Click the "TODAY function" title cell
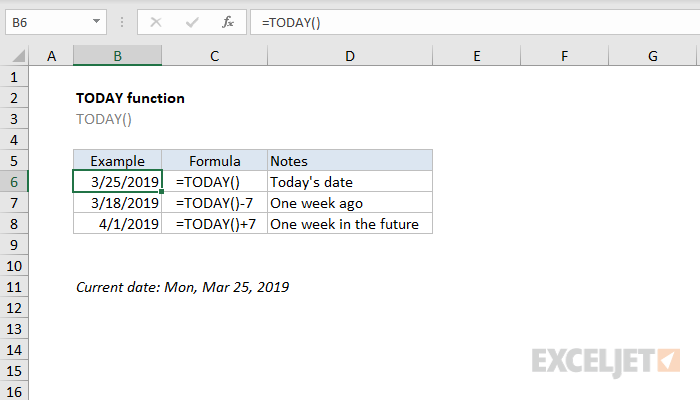This screenshot has width=700, height=400. (130, 98)
